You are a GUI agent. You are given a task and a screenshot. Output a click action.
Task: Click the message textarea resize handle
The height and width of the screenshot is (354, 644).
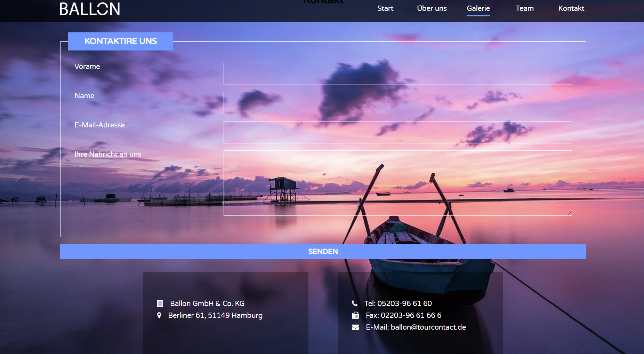(x=570, y=214)
